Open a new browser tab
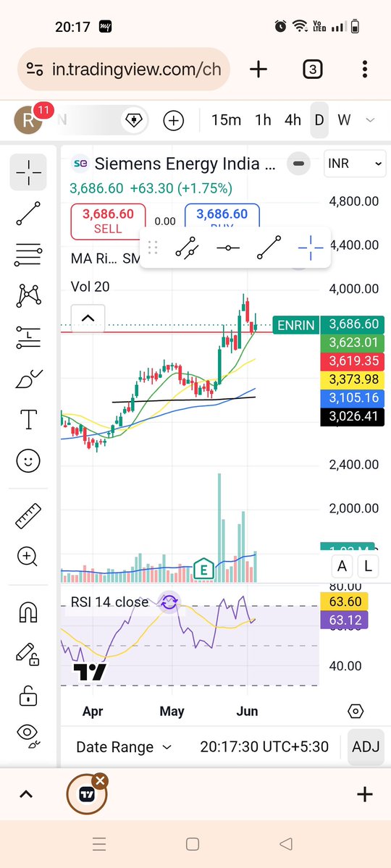 258,69
